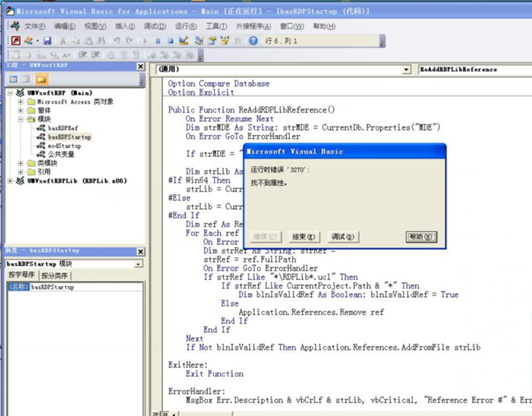Click the View Code icon in project panel

click(x=13, y=79)
